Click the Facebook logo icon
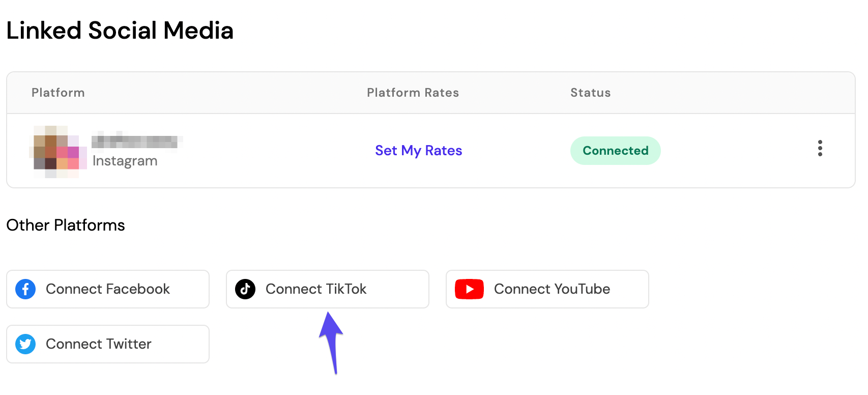Viewport: 868px width, 395px height. (x=25, y=289)
